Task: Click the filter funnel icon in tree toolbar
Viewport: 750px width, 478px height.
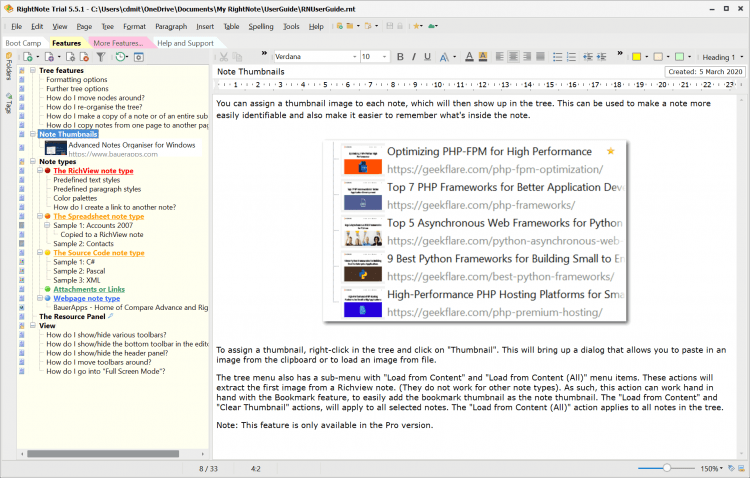Action: (x=100, y=57)
